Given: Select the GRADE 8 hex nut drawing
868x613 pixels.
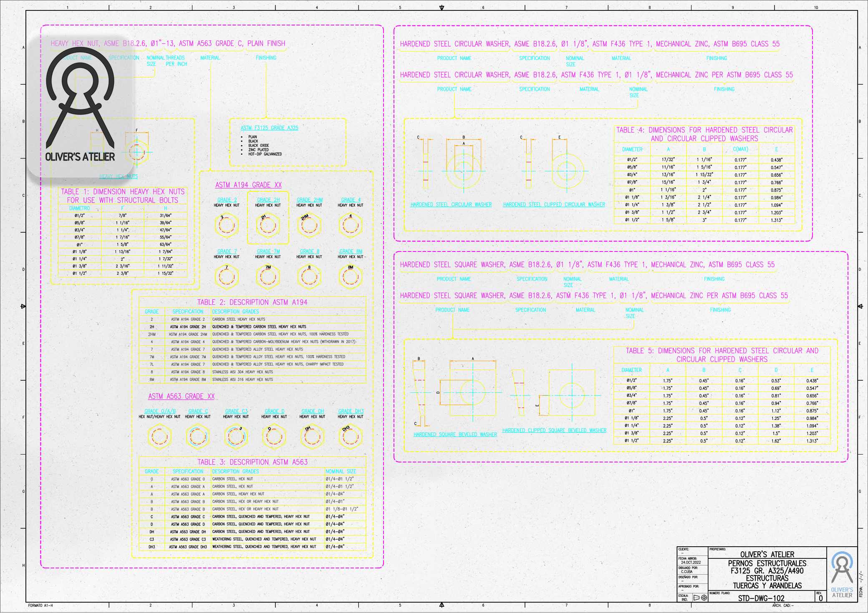Looking at the screenshot, I should coord(309,277).
